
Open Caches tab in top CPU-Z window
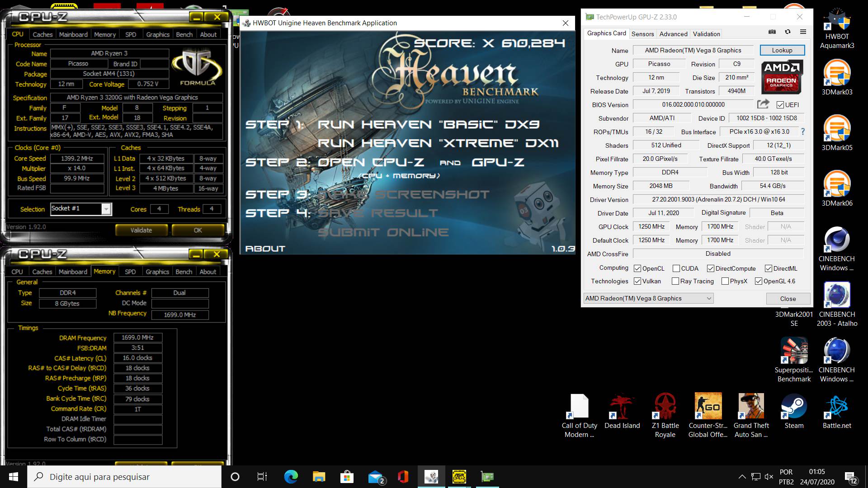pos(42,34)
